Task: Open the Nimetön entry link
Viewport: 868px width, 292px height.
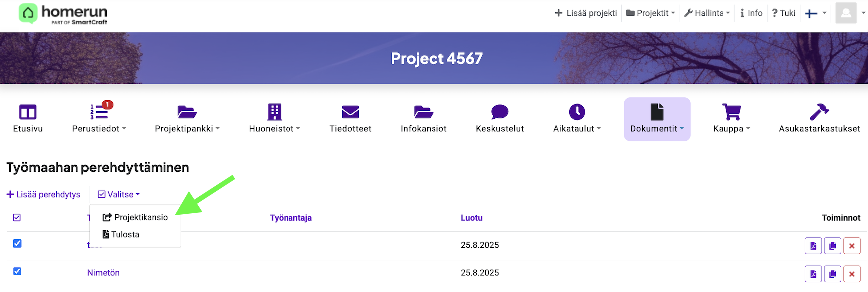Action: pyautogui.click(x=103, y=273)
